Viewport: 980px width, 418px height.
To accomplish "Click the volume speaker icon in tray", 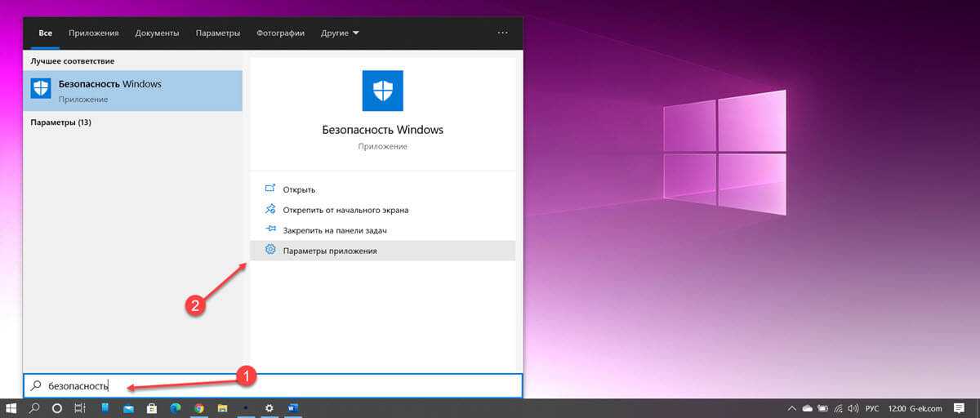I will coord(853,408).
